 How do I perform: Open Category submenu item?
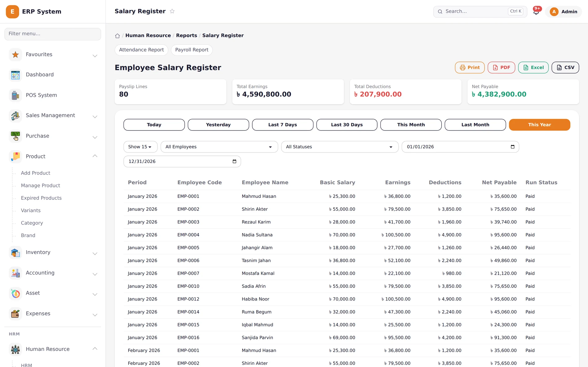coord(32,223)
